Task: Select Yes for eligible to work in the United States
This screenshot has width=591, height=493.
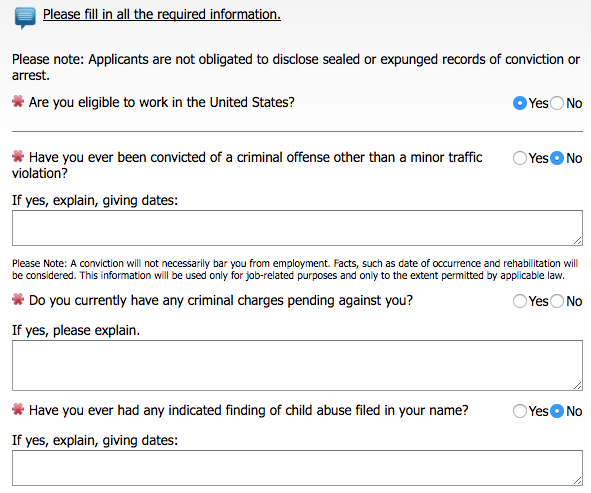Action: (519, 103)
